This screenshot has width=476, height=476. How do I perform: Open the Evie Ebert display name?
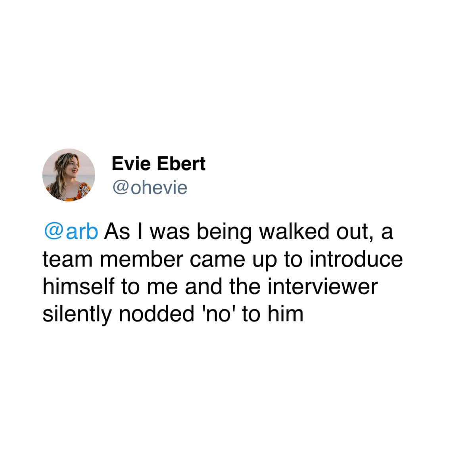pos(159,164)
